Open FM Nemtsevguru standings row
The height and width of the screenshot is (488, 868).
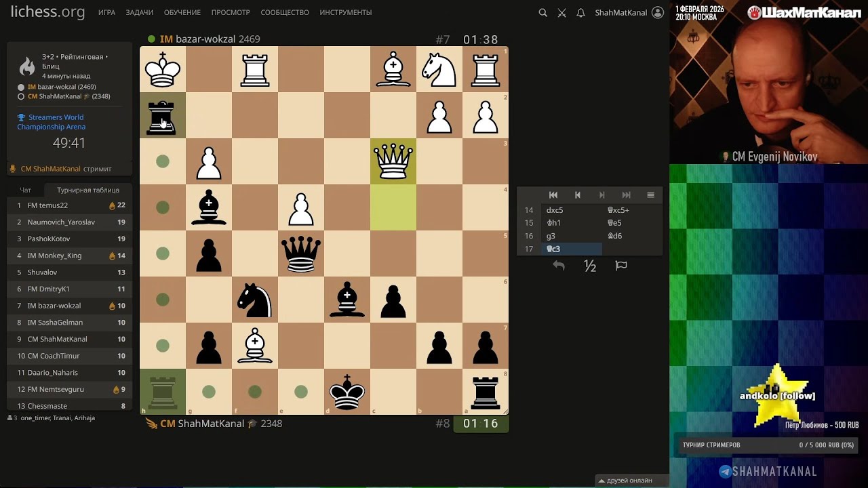[71, 389]
